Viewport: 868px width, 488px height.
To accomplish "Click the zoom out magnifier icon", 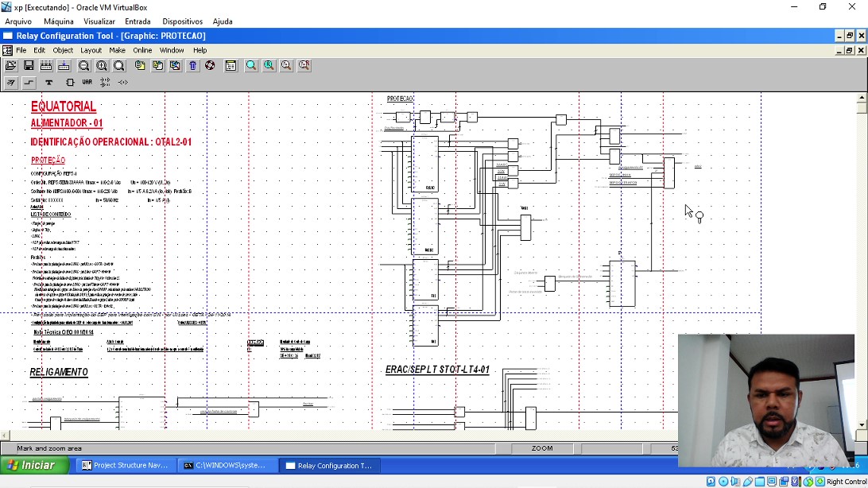I will pyautogui.click(x=83, y=66).
